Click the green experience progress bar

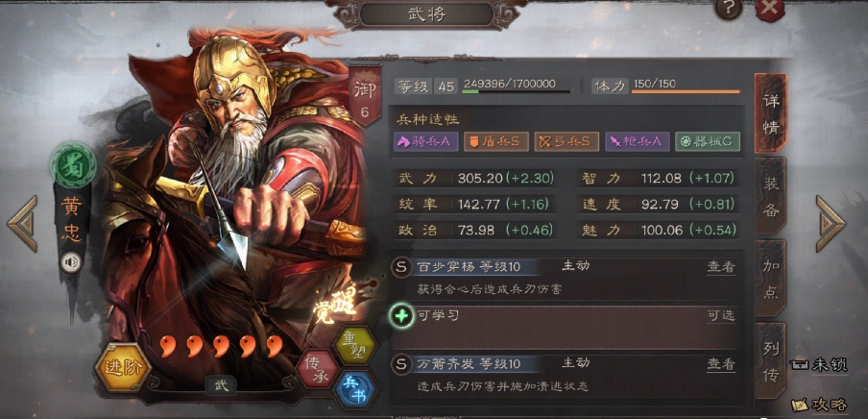pyautogui.click(x=517, y=92)
